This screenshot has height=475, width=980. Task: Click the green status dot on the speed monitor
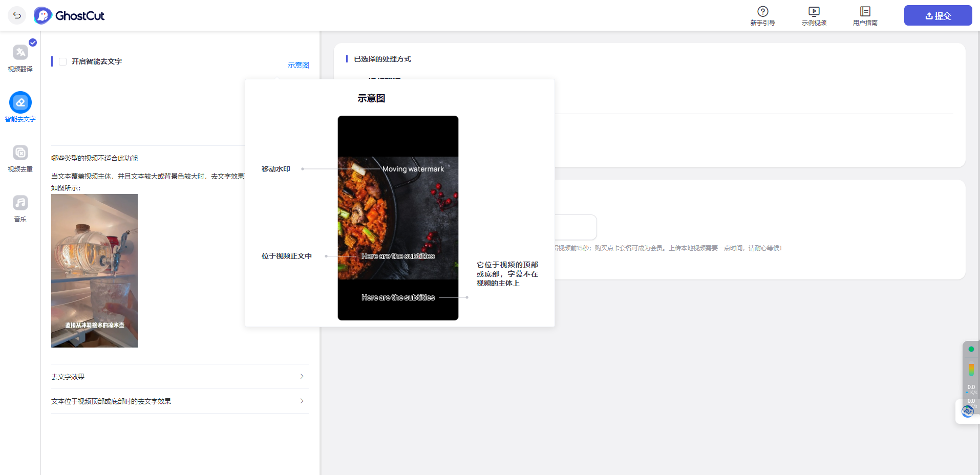tap(971, 349)
